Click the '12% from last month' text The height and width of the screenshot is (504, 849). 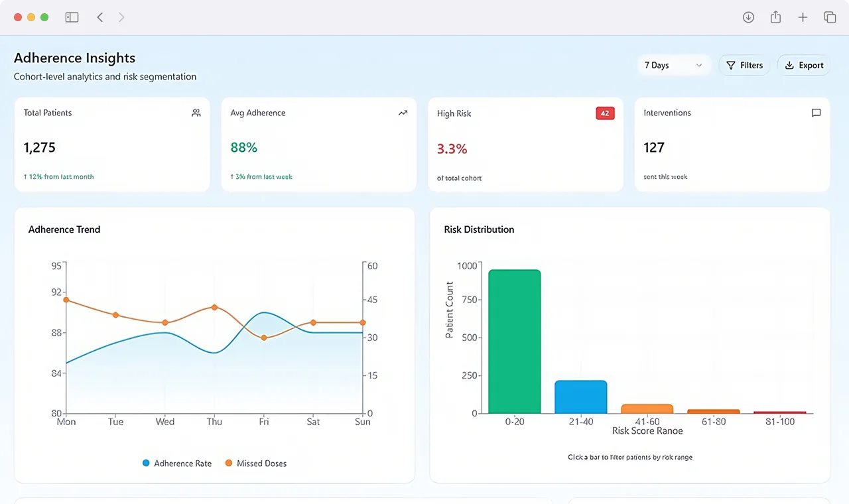click(x=61, y=177)
